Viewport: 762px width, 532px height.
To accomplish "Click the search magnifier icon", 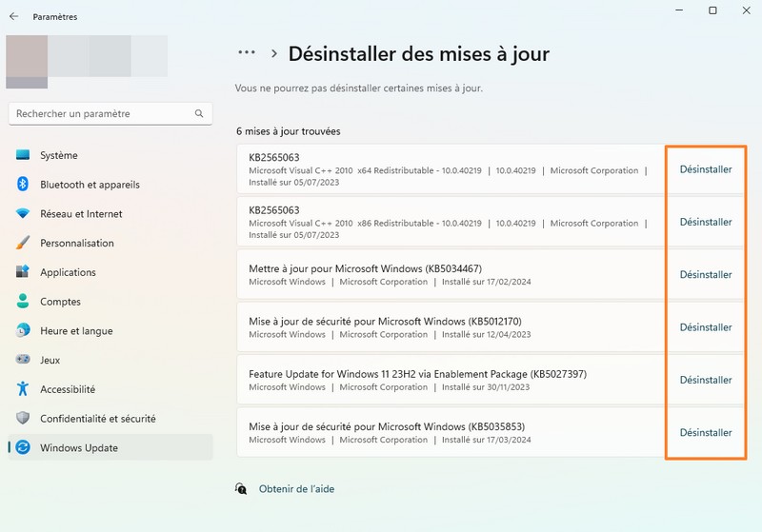I will [x=199, y=113].
